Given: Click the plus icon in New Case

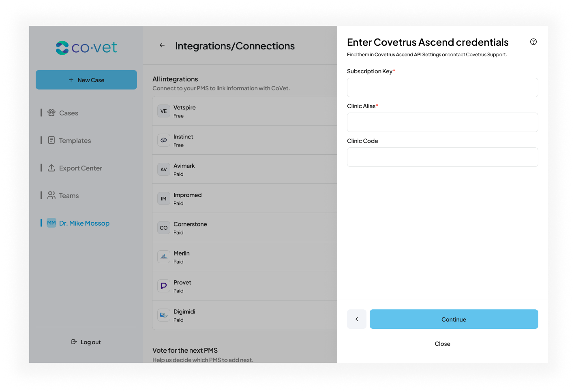Looking at the screenshot, I should [x=71, y=80].
